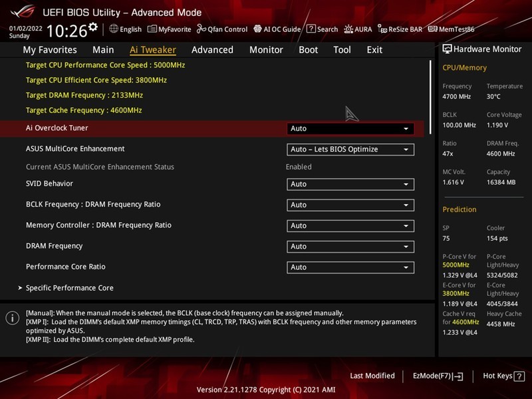Click the Qfan Control text label
532x399 pixels.
pyautogui.click(x=227, y=29)
